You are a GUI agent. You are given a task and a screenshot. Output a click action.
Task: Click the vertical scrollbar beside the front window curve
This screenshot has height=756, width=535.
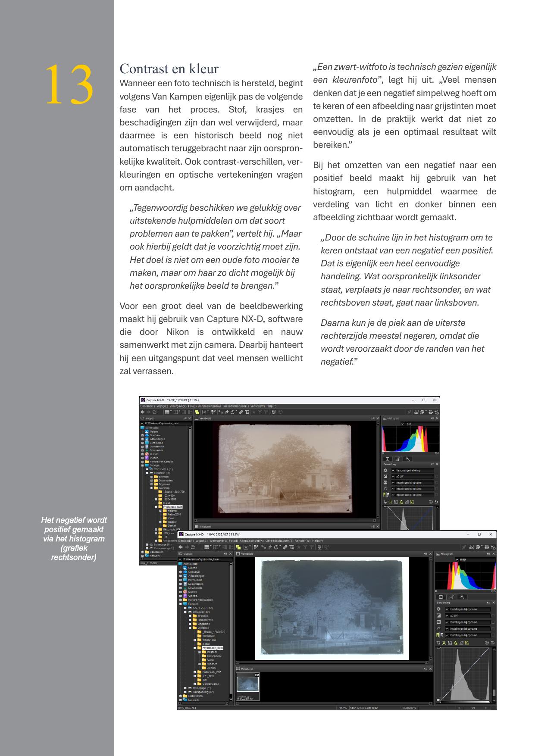coord(494,675)
